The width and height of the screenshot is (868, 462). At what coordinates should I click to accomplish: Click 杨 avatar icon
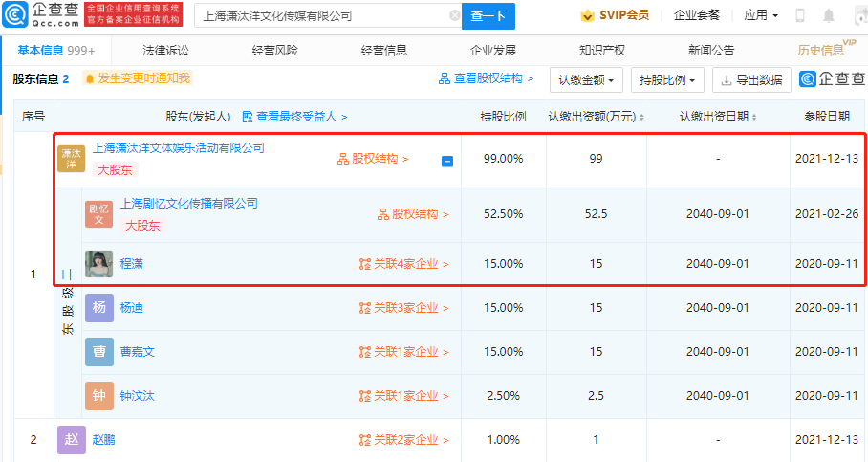pos(99,308)
